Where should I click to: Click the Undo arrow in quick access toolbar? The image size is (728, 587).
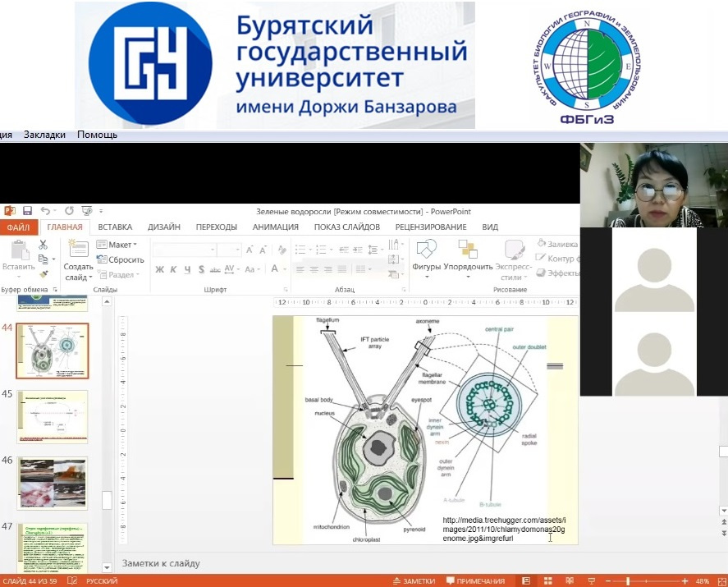click(x=45, y=211)
